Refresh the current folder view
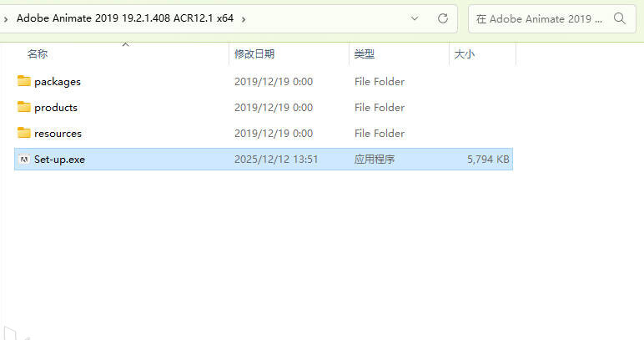The image size is (644, 340). pyautogui.click(x=442, y=18)
